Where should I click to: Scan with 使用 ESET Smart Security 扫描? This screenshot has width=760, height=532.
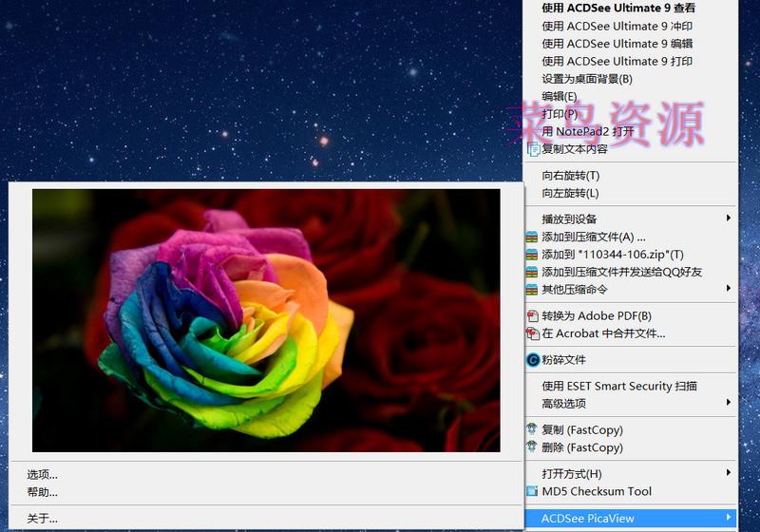point(619,386)
